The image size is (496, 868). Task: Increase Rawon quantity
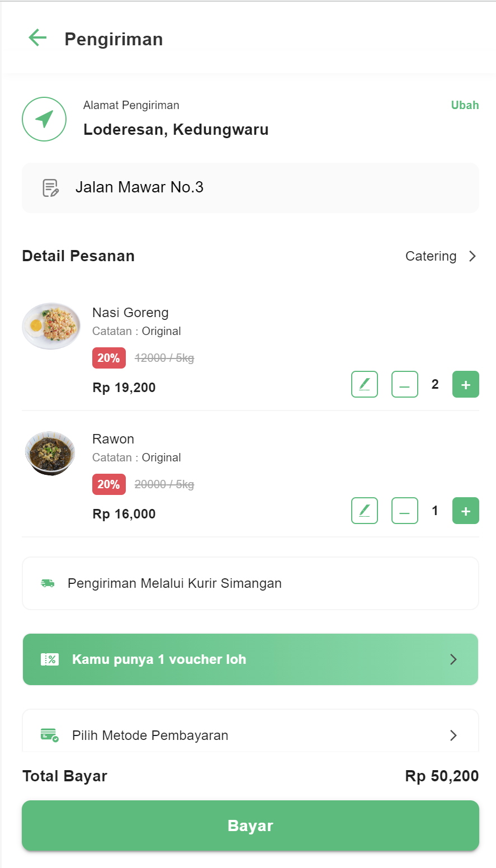(x=466, y=511)
